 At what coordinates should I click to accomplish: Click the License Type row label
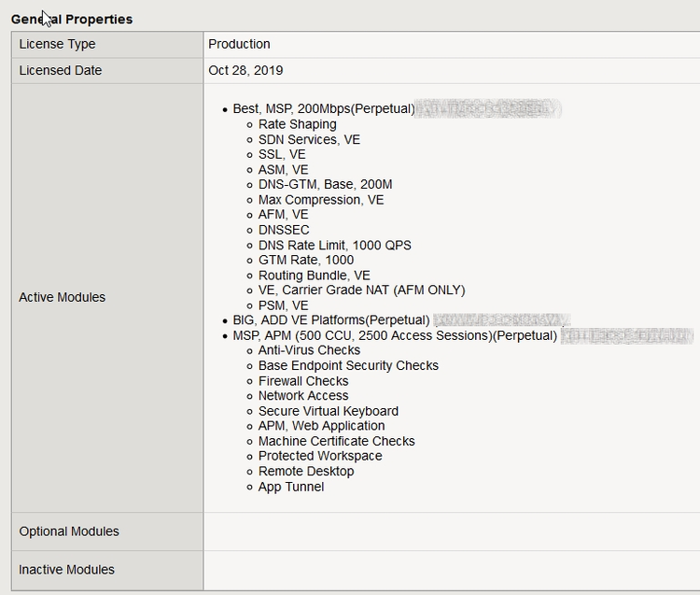[57, 44]
